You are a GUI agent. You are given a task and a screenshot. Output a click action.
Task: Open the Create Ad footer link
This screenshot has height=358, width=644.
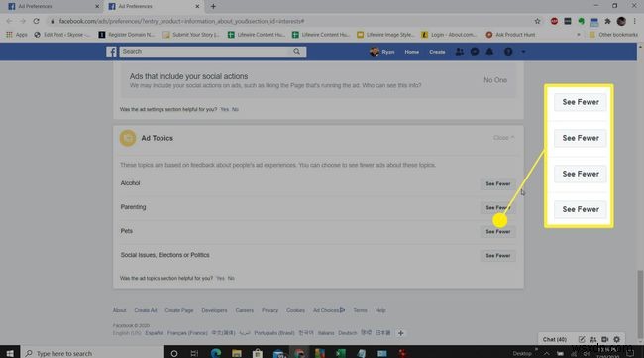tap(146, 310)
